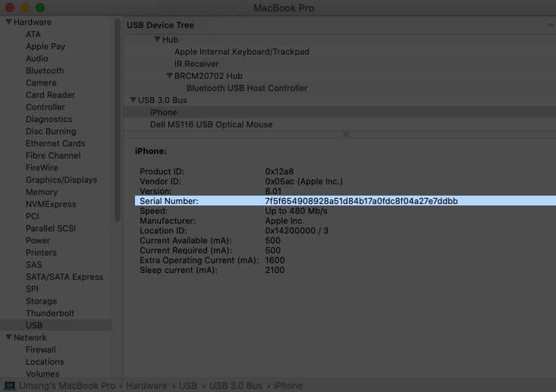
Task: Select Firewall under Network
Action: click(x=41, y=350)
